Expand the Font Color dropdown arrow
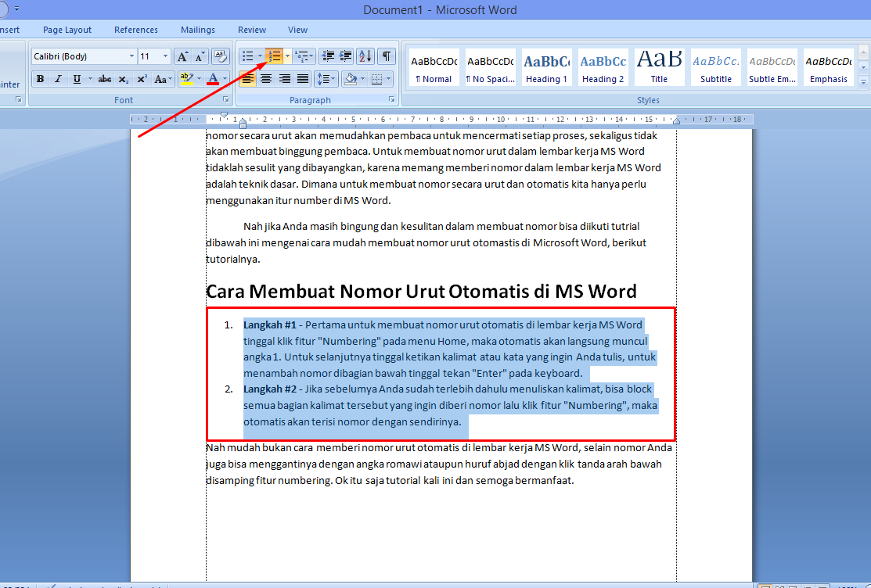Screen dimensions: 871x588 (x=225, y=79)
